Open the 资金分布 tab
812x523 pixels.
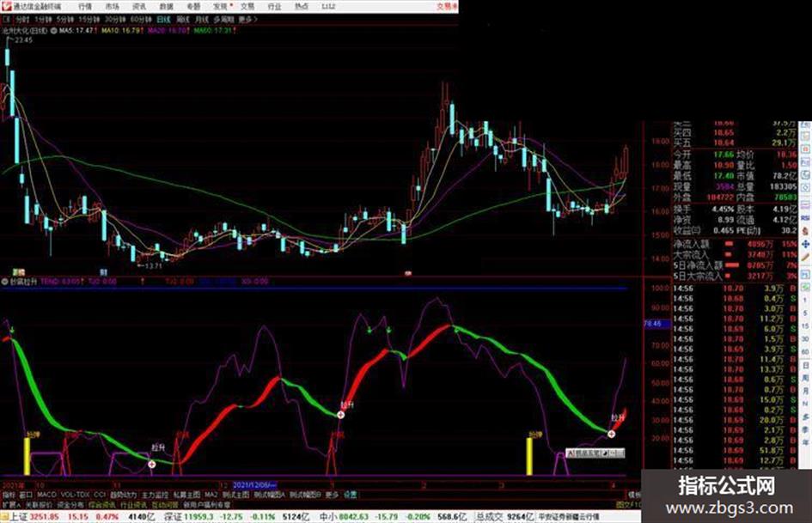(70, 504)
